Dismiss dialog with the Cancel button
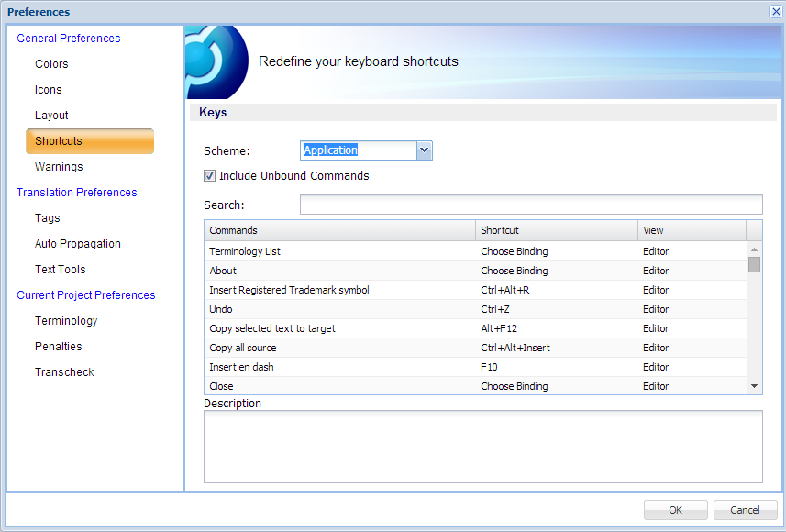Viewport: 786px width, 532px height. click(745, 510)
